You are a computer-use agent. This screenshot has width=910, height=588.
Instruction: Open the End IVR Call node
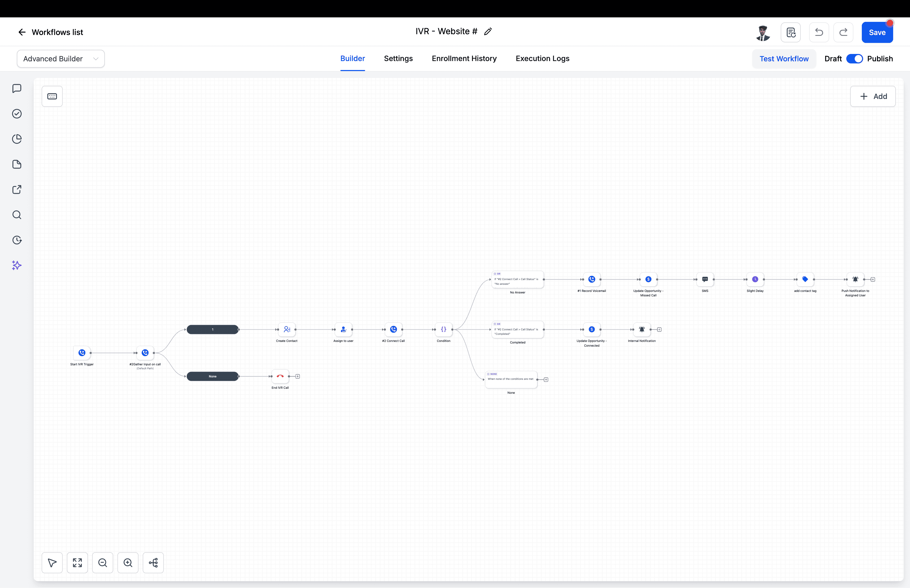click(x=280, y=376)
